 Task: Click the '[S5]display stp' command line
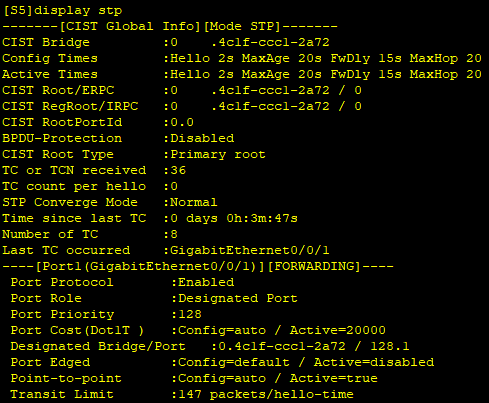[63, 10]
